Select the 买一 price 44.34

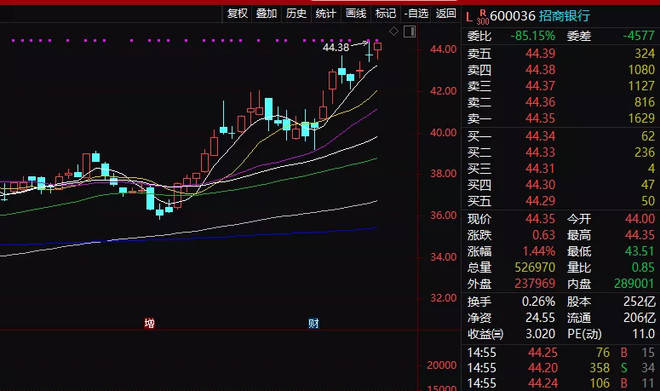tap(540, 136)
